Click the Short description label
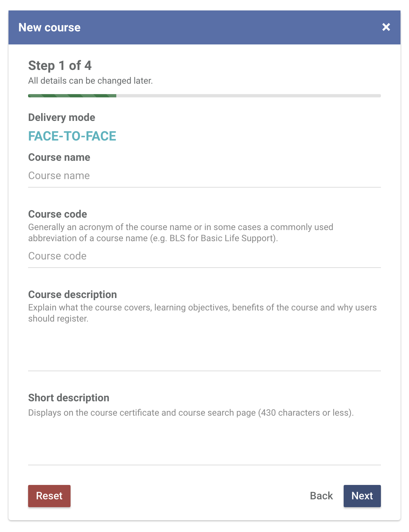 tap(69, 398)
